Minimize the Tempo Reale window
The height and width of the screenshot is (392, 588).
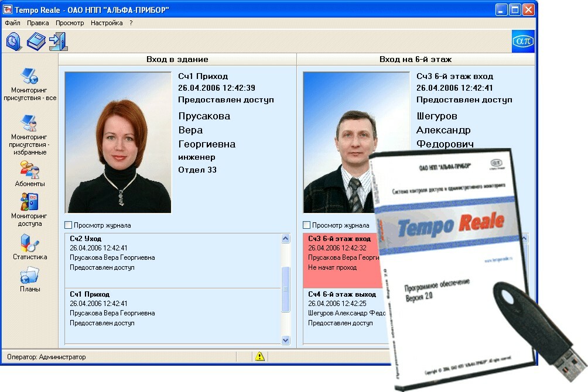[x=501, y=10]
